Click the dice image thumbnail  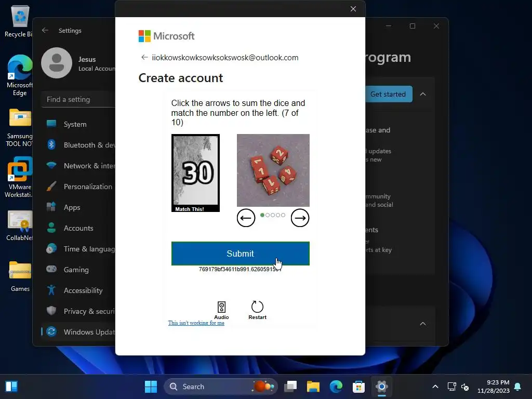[x=273, y=170]
